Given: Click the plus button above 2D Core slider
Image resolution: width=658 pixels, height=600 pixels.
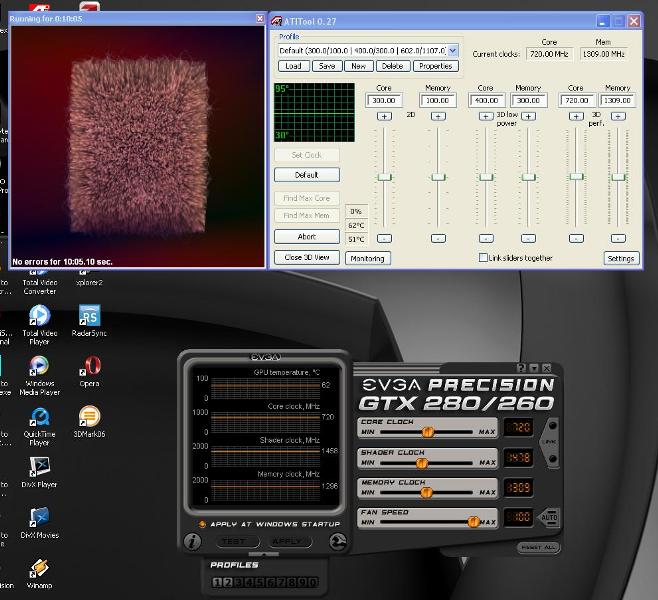Looking at the screenshot, I should tap(384, 116).
